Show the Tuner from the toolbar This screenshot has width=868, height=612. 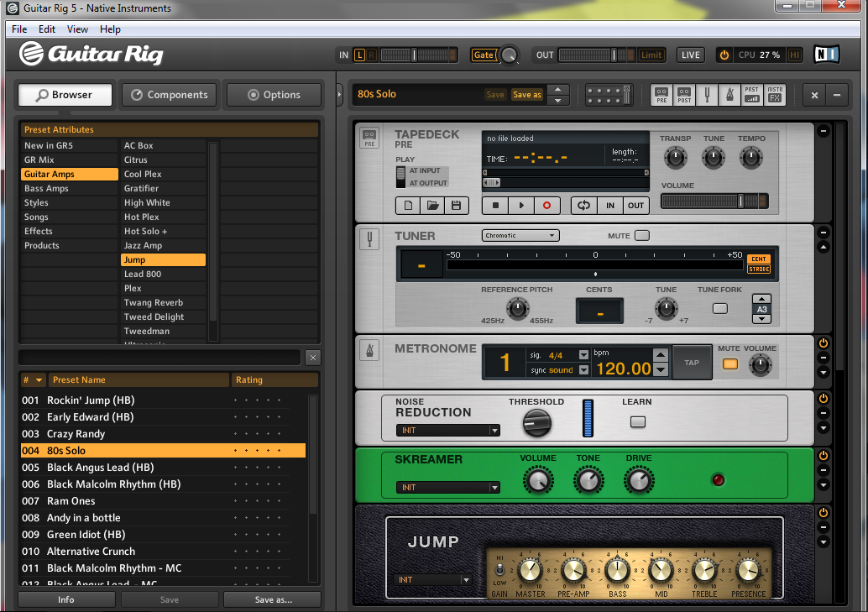pos(707,95)
